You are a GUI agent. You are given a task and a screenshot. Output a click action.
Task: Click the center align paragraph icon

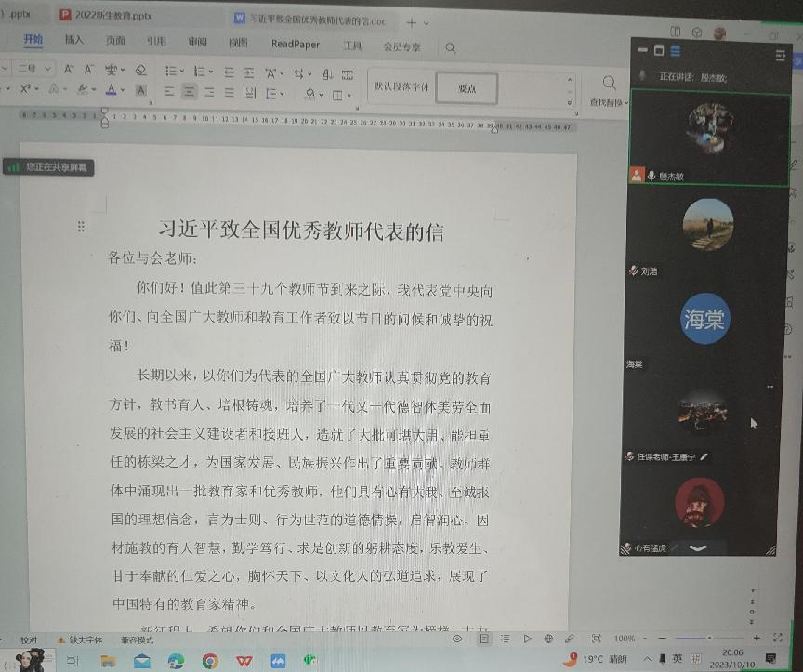point(190,92)
